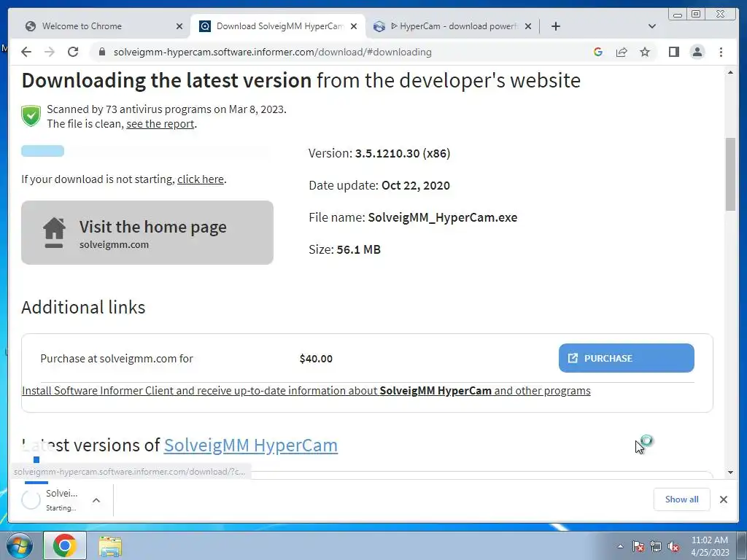The width and height of the screenshot is (747, 560).
Task: Open Windows Explorer from the taskbar
Action: pyautogui.click(x=110, y=546)
